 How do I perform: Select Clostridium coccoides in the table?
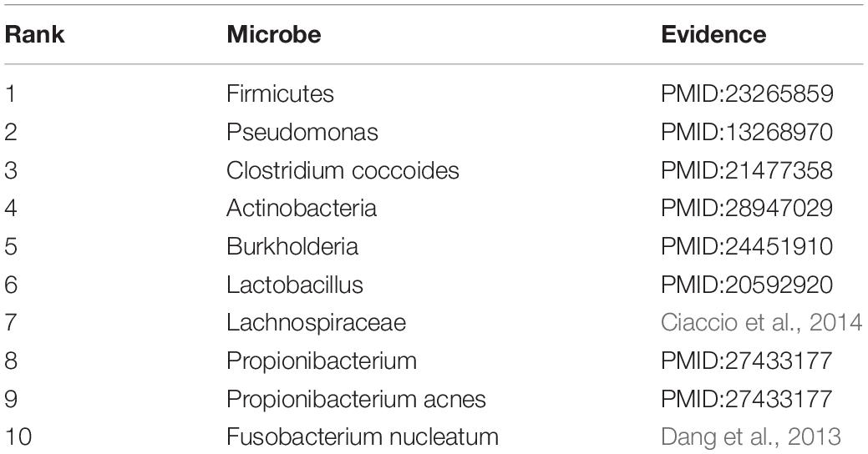point(343,169)
